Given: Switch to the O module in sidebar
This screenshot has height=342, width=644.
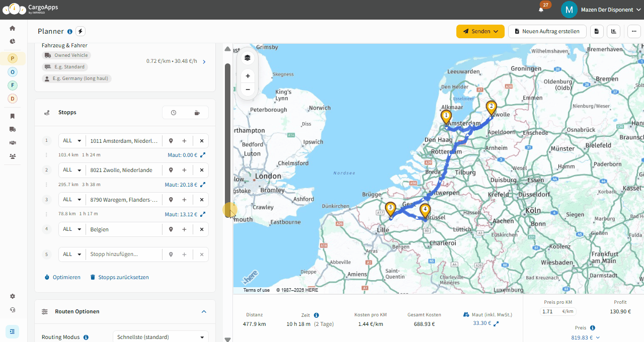Looking at the screenshot, I should tap(13, 72).
